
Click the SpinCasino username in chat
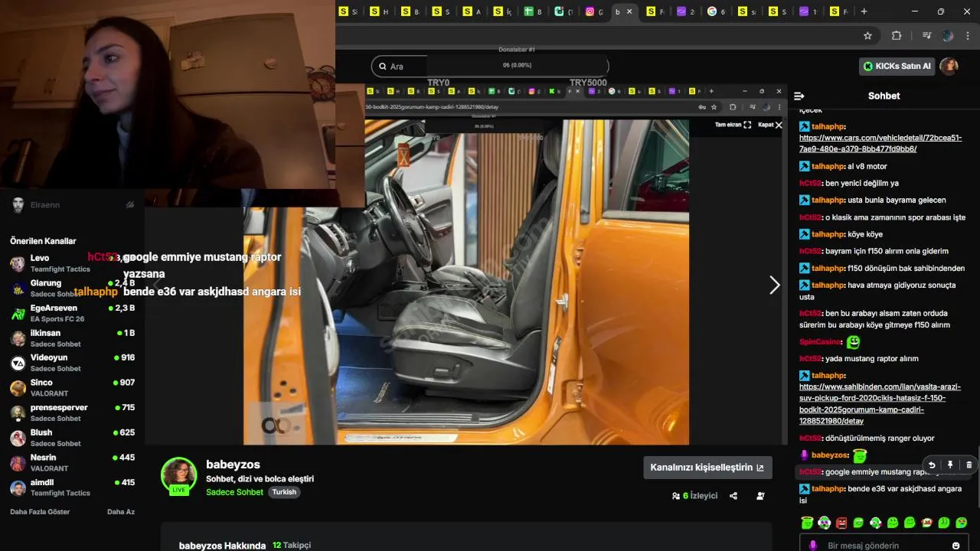click(820, 342)
